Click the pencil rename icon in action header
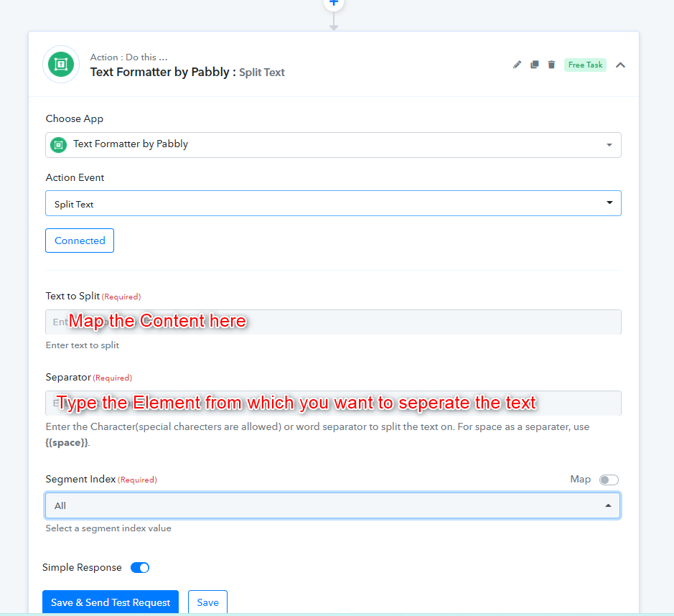This screenshot has width=674, height=616. [517, 65]
